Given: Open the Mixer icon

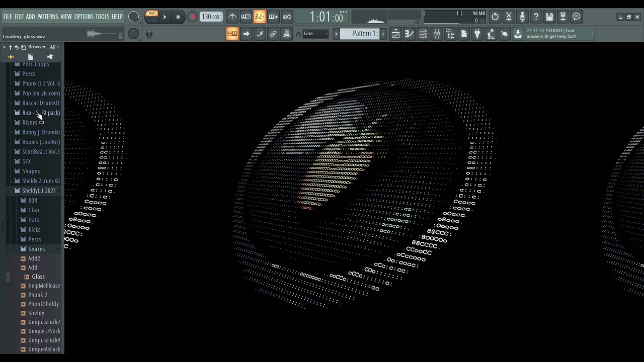Looking at the screenshot, I should point(437,34).
